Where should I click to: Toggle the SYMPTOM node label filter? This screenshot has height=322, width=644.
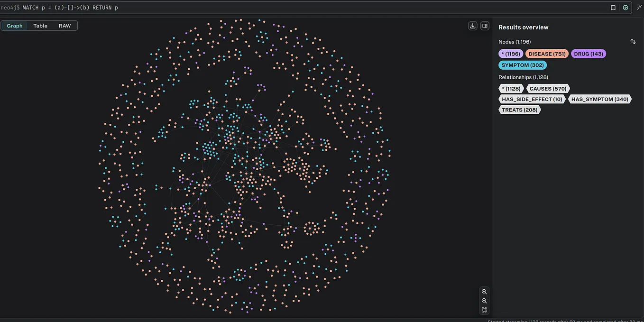522,64
